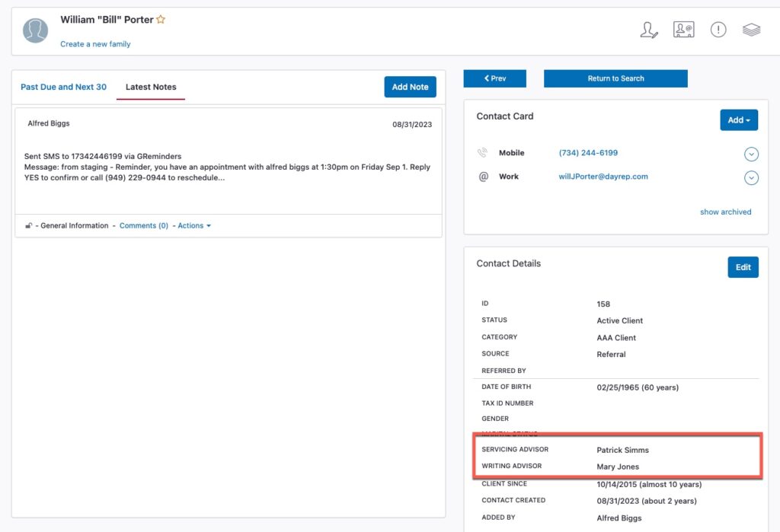
Task: Expand the Work email chevron
Action: pos(751,178)
